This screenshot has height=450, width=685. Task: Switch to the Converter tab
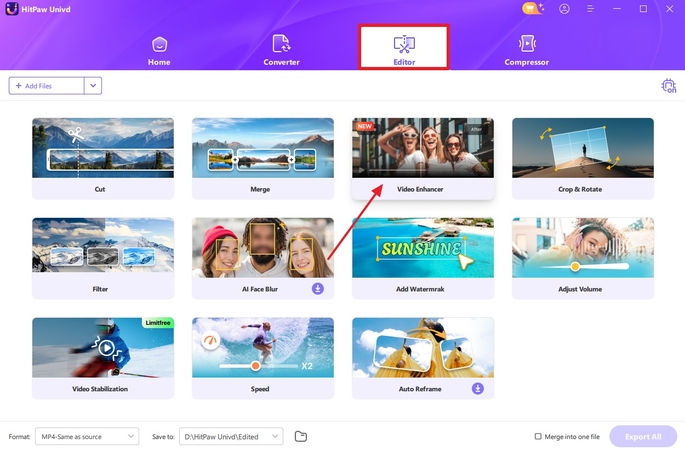(x=281, y=51)
